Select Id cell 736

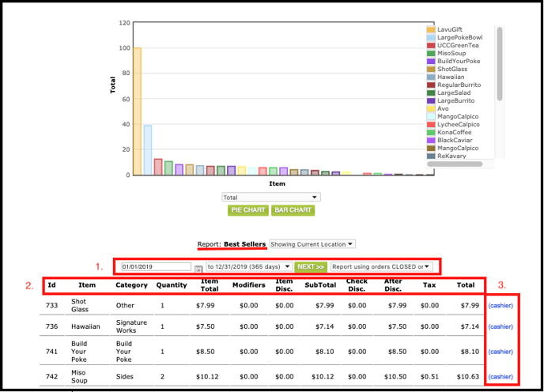[x=51, y=326]
